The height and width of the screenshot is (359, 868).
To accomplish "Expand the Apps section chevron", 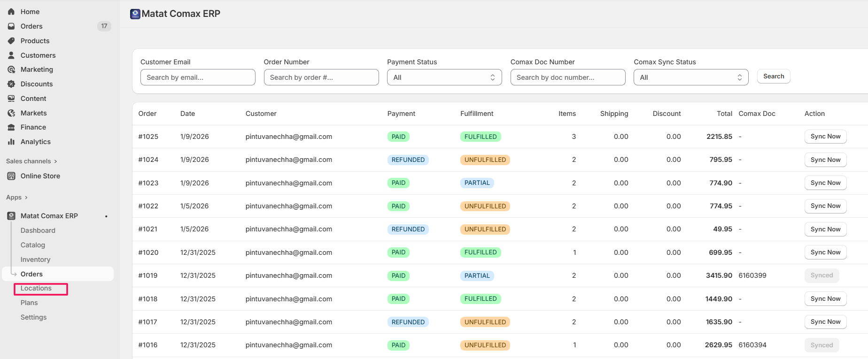I will [26, 198].
